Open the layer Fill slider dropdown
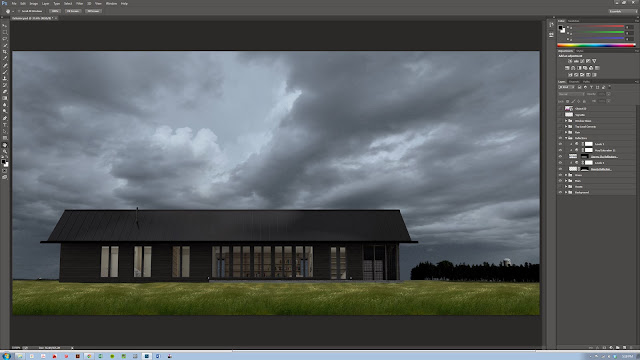This screenshot has height=360, width=640. click(x=609, y=101)
